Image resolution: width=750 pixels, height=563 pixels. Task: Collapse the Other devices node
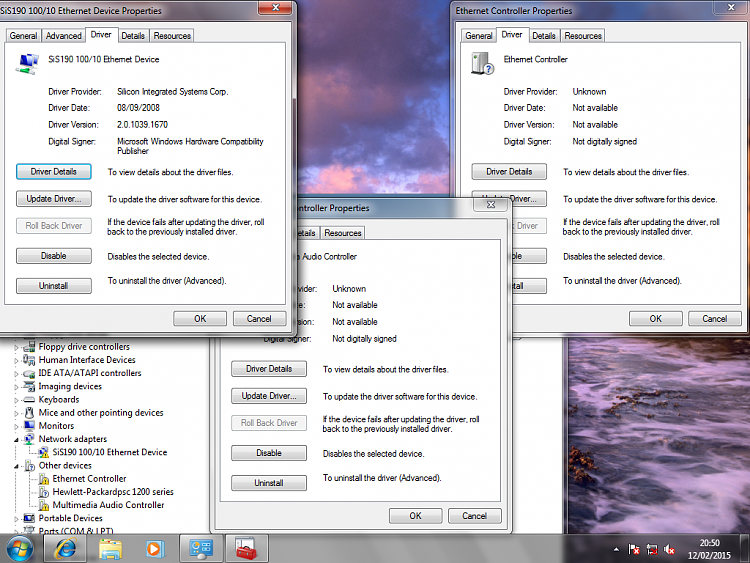coord(16,466)
